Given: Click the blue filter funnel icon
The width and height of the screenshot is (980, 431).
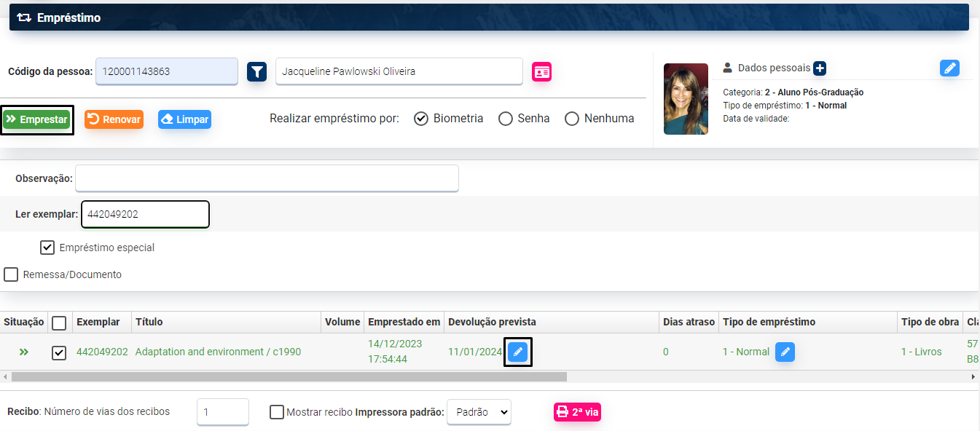Looking at the screenshot, I should [256, 71].
